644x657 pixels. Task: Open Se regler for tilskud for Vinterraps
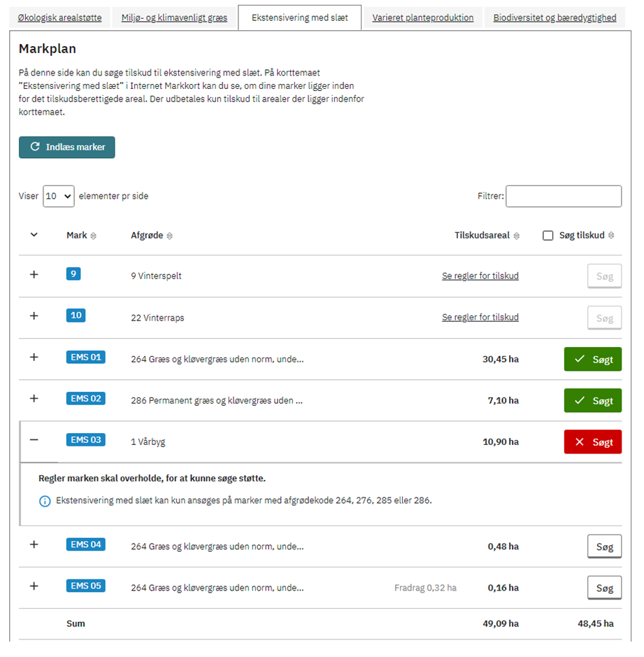coord(480,317)
